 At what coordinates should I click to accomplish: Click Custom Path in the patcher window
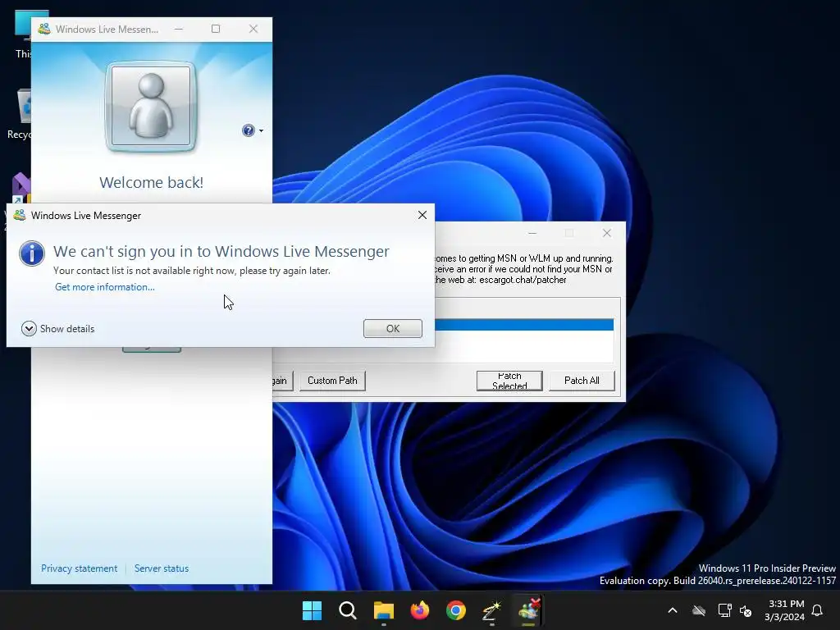click(x=332, y=381)
